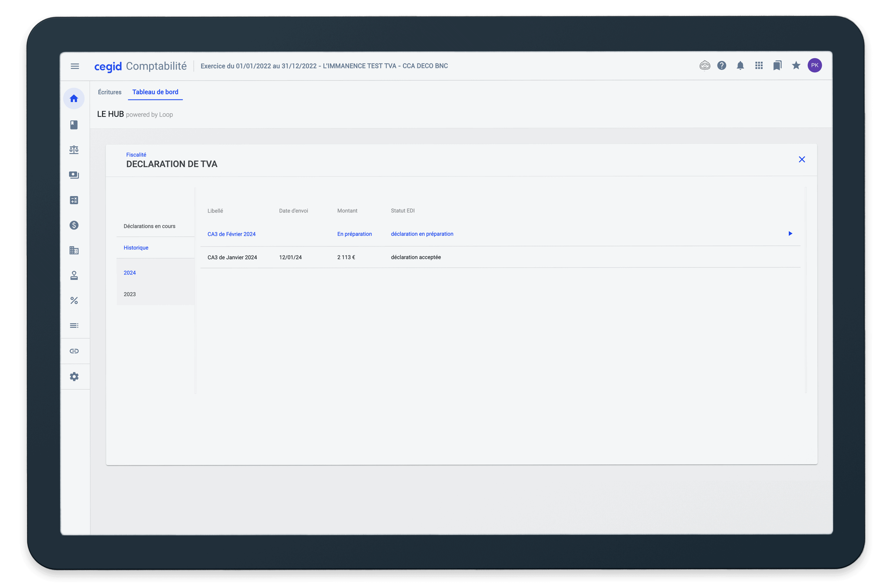Click the notifications bell icon
The width and height of the screenshot is (892, 588).
(740, 66)
